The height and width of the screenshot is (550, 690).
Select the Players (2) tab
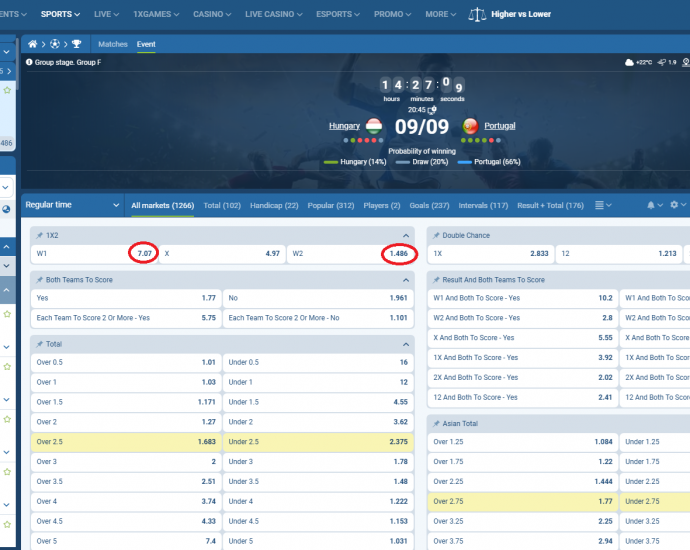[x=382, y=205]
